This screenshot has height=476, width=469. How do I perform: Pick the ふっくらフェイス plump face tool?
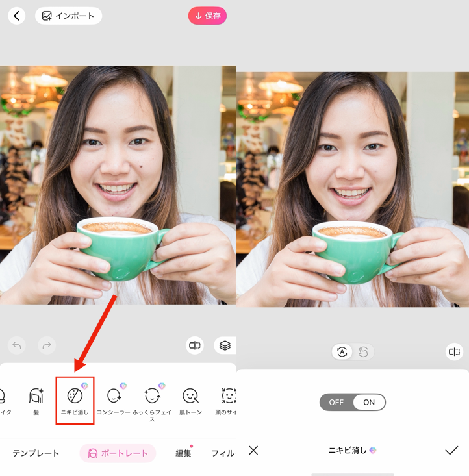pyautogui.click(x=152, y=401)
